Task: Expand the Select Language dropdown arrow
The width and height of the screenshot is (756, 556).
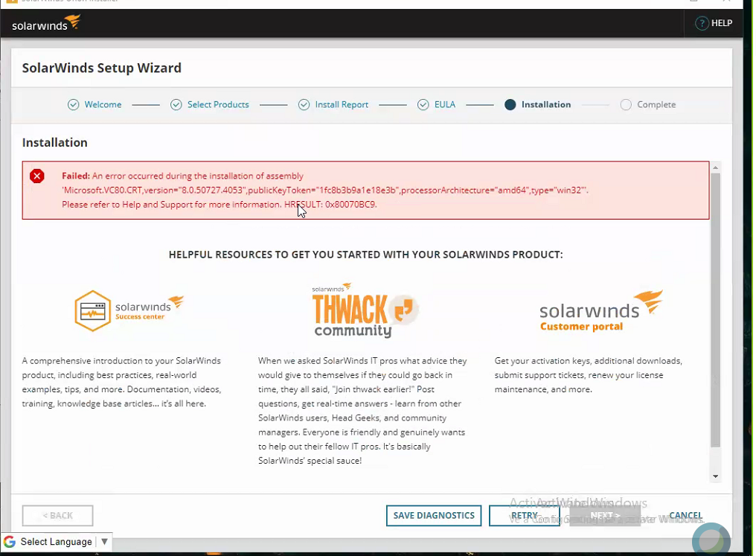Action: 104,542
